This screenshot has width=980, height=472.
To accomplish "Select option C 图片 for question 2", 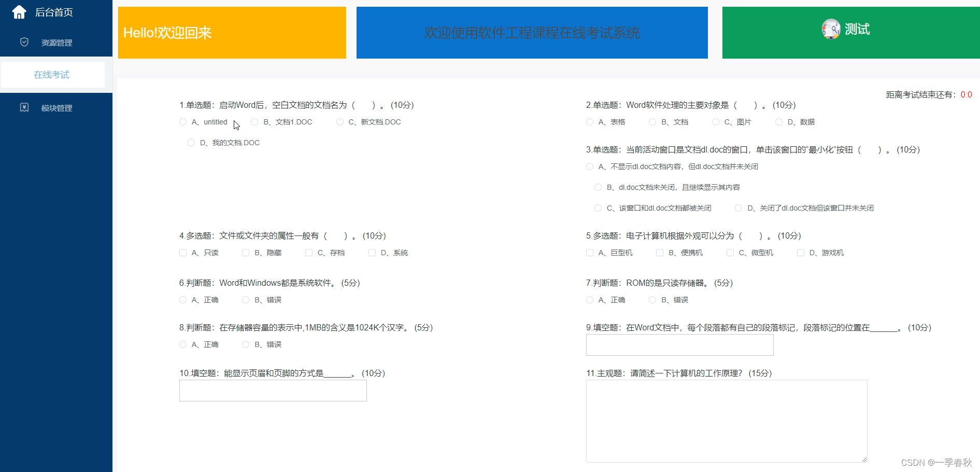I will click(716, 122).
